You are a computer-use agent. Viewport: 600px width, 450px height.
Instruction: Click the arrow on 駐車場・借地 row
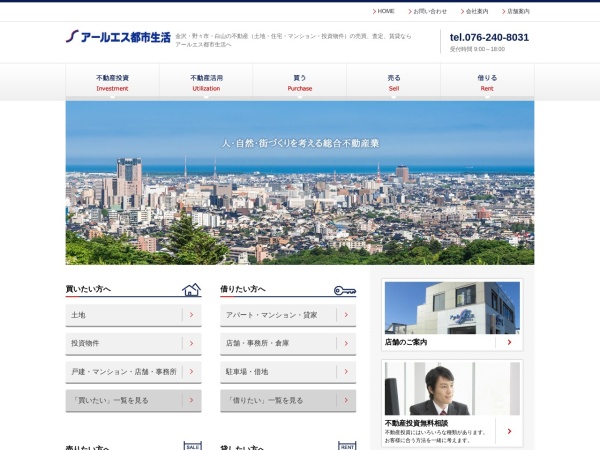pyautogui.click(x=347, y=371)
